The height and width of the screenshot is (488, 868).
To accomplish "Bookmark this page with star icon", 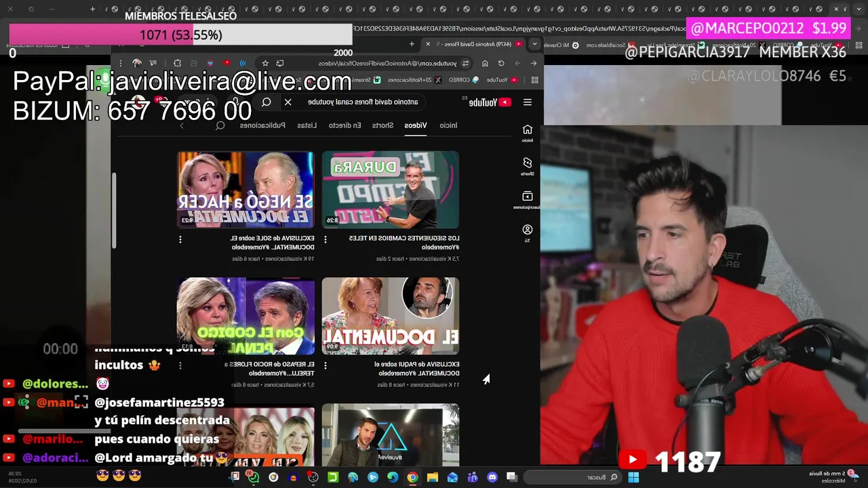I will point(265,63).
